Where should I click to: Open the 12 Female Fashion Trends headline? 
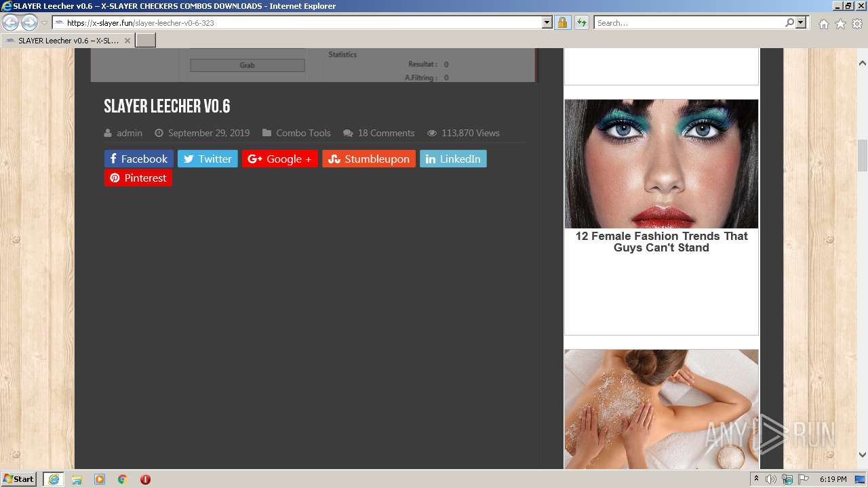point(661,242)
